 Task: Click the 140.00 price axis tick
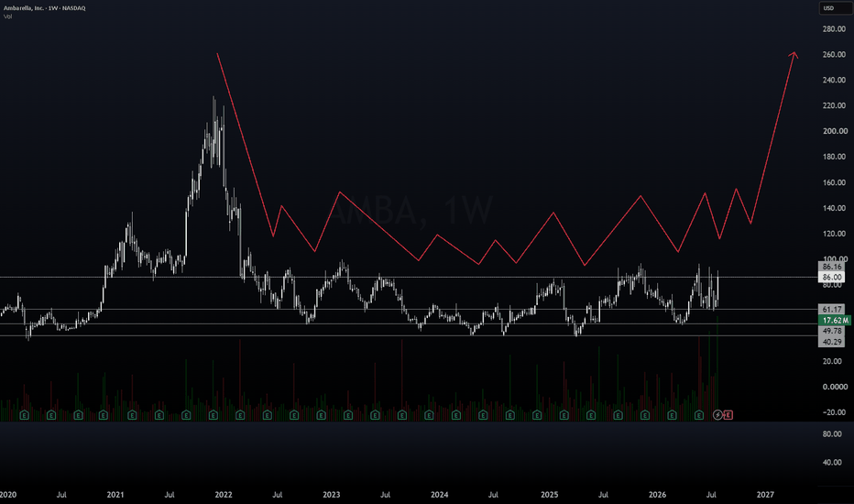click(x=834, y=208)
